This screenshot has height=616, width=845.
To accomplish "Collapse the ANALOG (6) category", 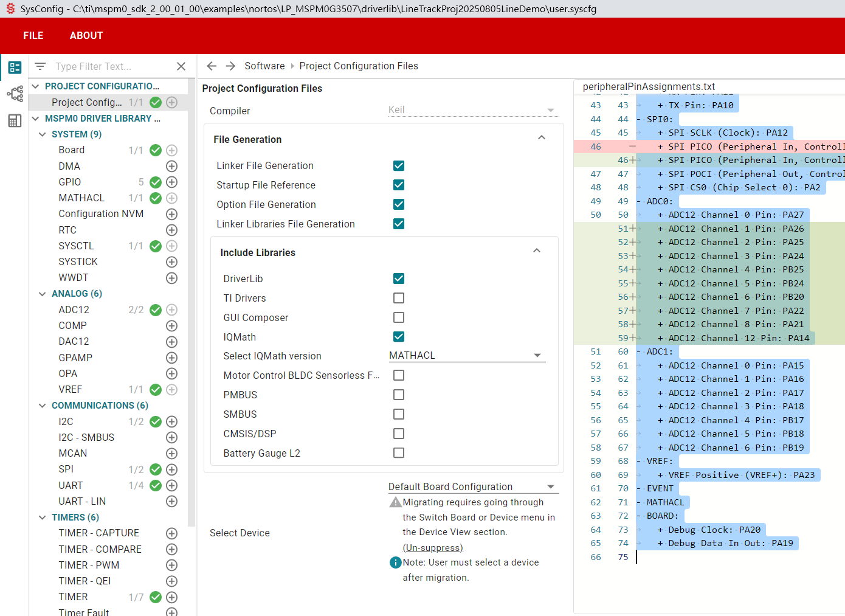I will (x=42, y=294).
